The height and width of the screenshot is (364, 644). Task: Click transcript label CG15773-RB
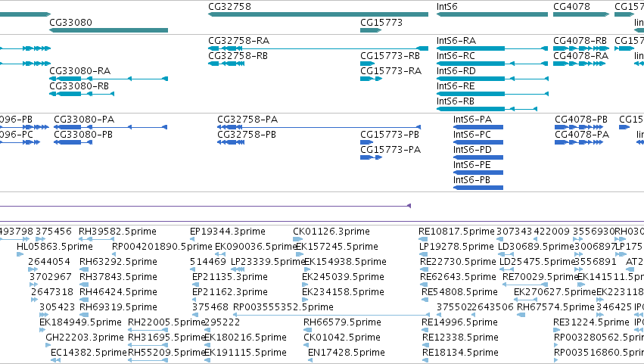pos(390,56)
